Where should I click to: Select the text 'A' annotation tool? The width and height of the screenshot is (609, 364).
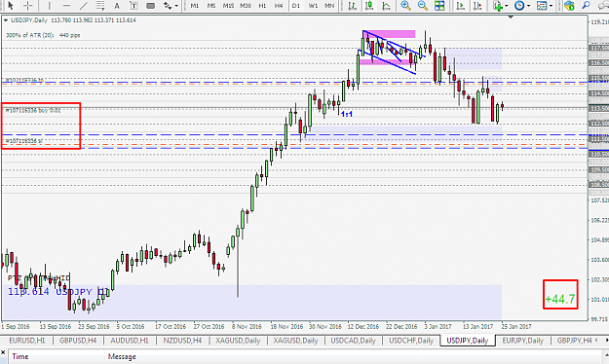tap(117, 6)
